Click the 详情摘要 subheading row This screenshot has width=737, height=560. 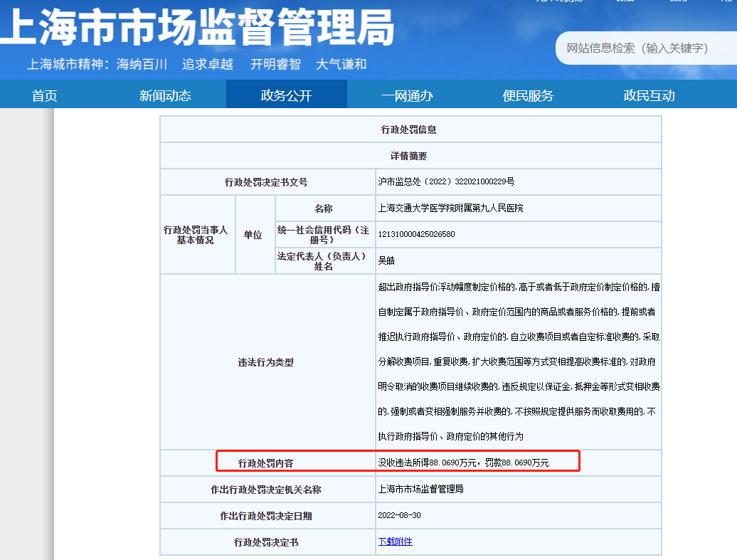409,156
